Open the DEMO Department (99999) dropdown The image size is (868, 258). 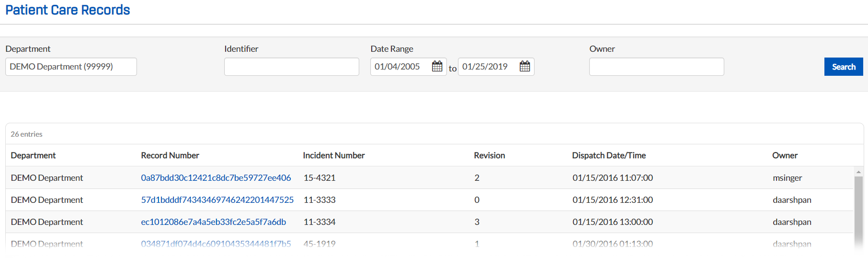point(71,67)
